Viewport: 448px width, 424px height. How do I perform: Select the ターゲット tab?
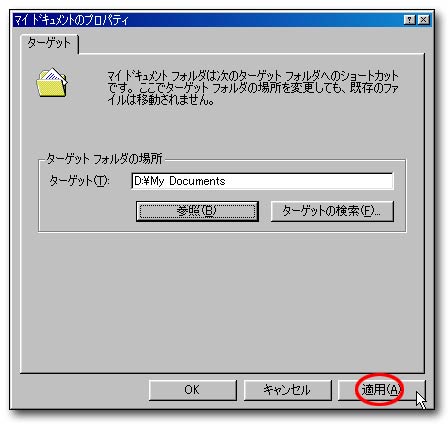click(49, 43)
